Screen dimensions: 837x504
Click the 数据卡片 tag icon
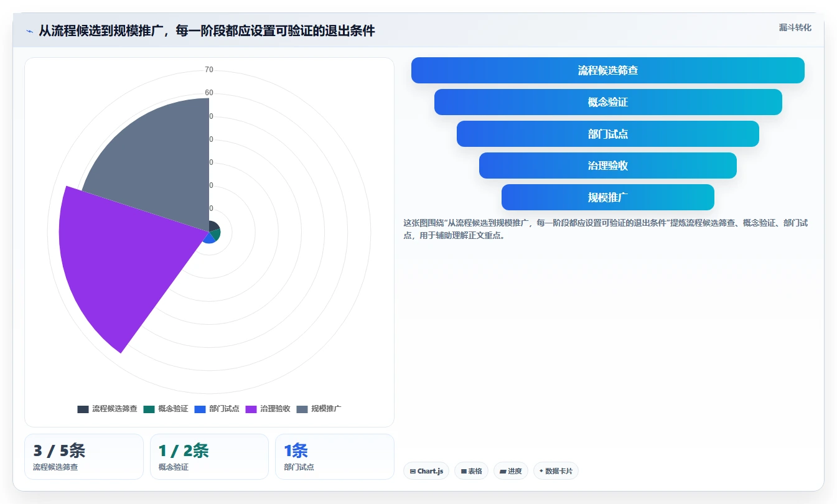pos(541,472)
